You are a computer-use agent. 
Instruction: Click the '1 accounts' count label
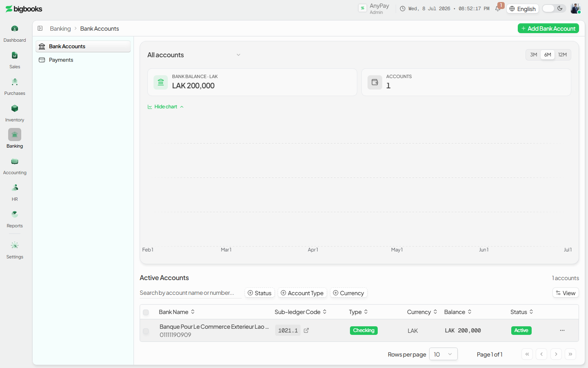566,278
